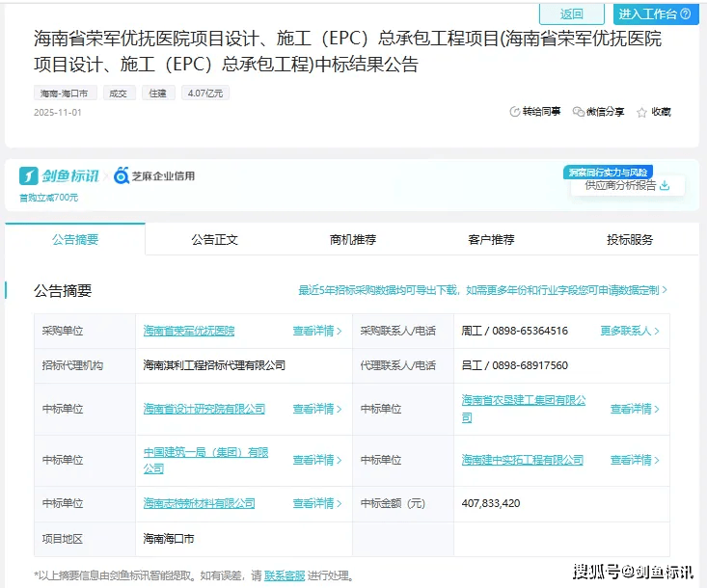Click the 芝麻企业信用 logo icon
Screen dimensions: 707x588
coord(122,175)
